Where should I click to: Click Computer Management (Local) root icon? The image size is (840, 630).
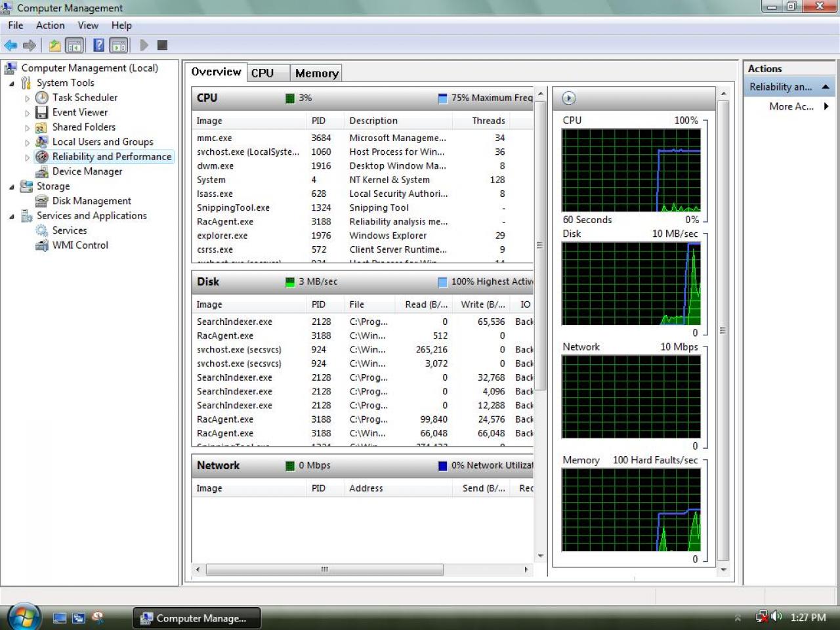point(11,68)
